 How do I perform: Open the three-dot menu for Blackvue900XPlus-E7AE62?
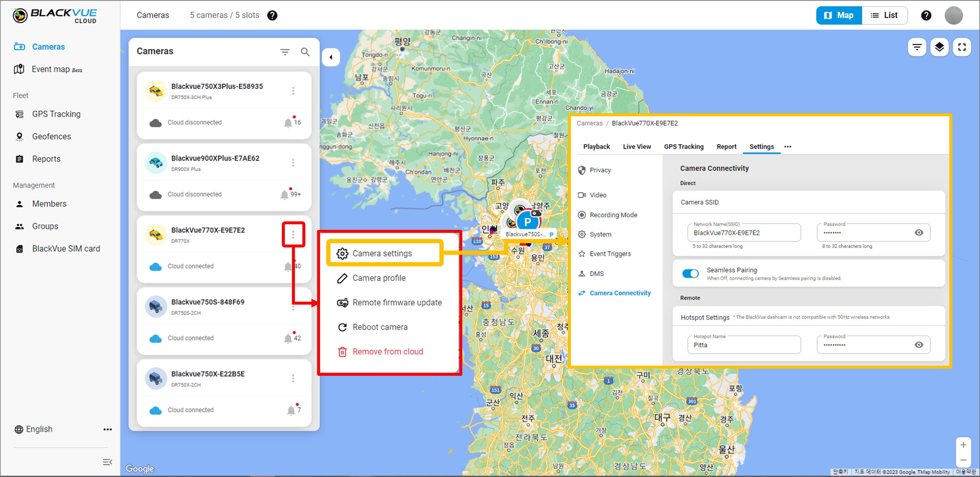(x=293, y=163)
